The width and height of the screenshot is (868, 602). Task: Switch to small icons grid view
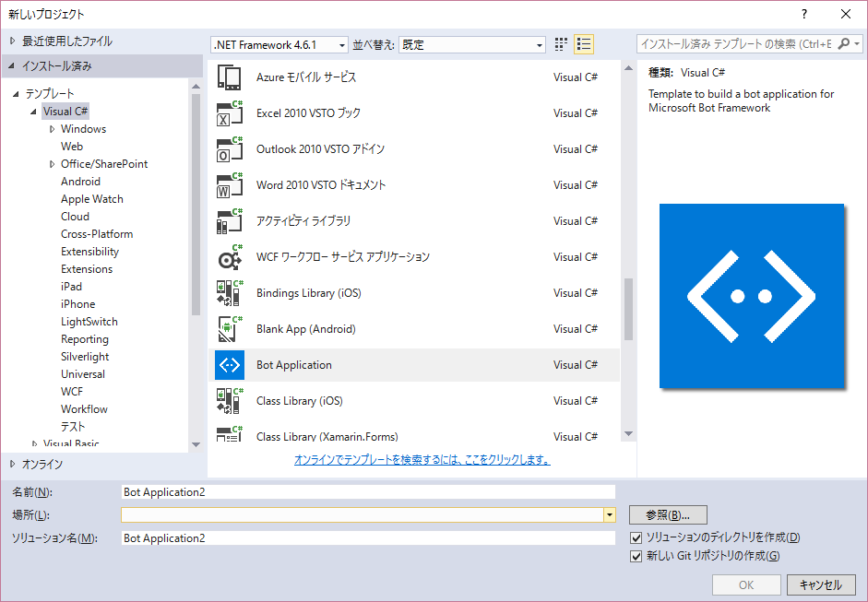[x=561, y=44]
